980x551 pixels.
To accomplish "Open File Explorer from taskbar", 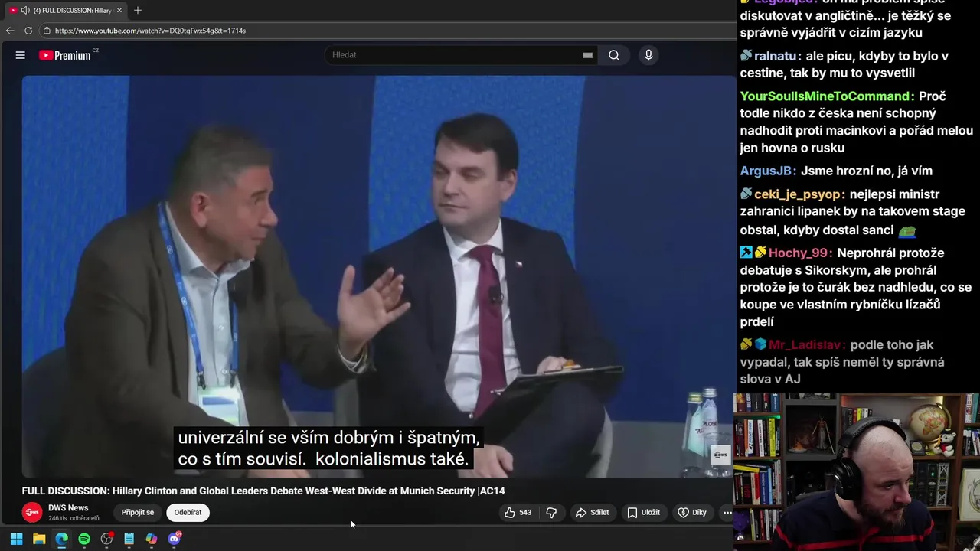I will click(39, 539).
